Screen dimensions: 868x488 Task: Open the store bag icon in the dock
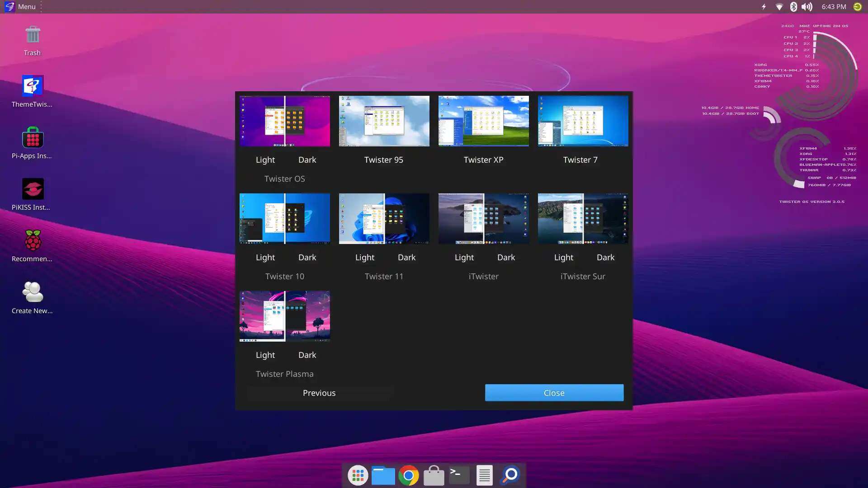point(434,475)
